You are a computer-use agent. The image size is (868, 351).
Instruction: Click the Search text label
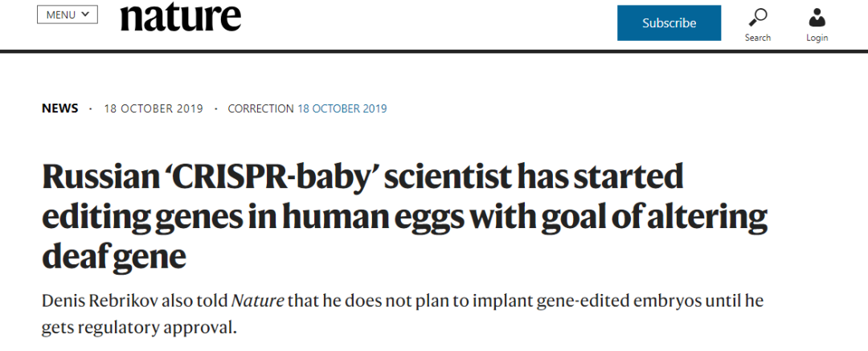click(757, 38)
